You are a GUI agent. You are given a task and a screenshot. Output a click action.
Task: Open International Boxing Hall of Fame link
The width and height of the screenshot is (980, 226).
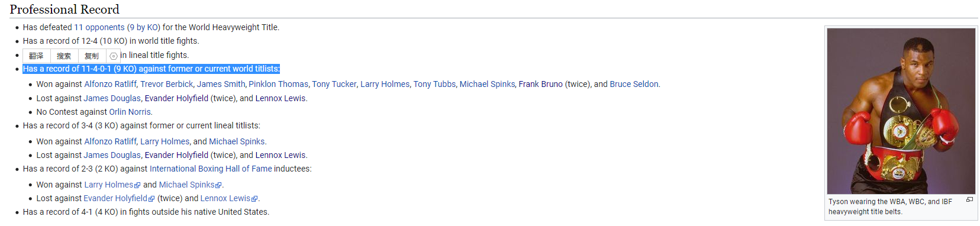tap(211, 169)
